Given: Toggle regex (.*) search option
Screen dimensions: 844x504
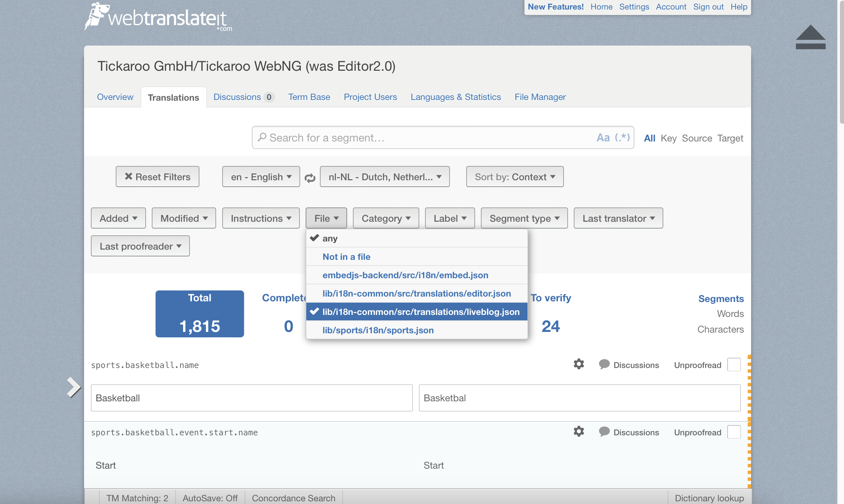Looking at the screenshot, I should 622,138.
